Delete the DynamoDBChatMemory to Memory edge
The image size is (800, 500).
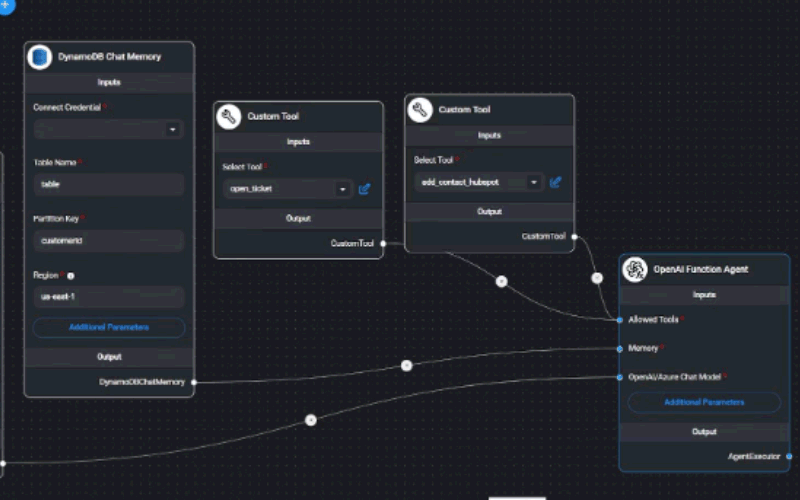click(407, 365)
